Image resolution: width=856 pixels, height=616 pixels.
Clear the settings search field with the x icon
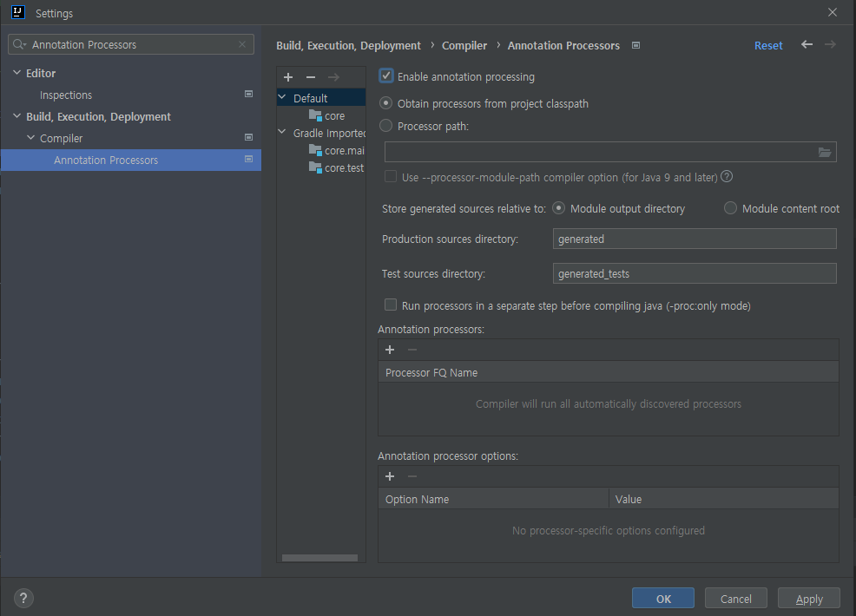[x=242, y=45]
